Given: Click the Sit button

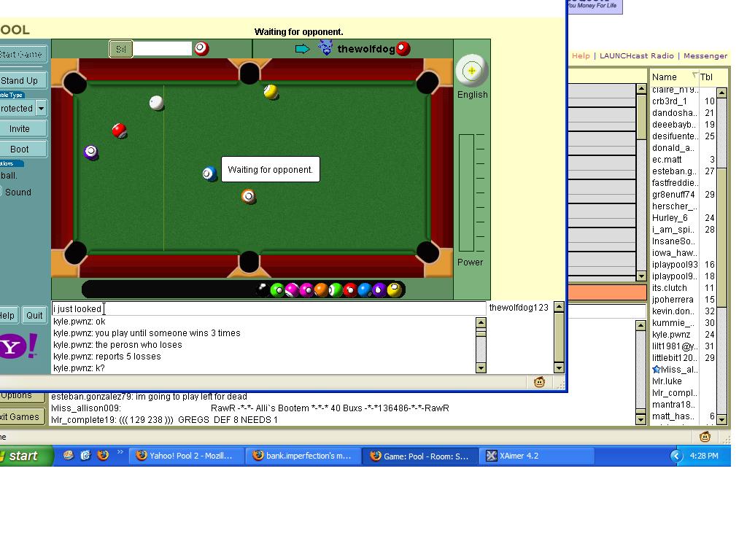Looking at the screenshot, I should pos(121,49).
